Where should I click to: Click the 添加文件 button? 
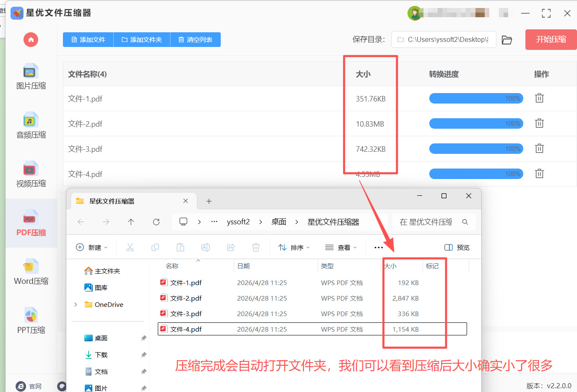coord(88,40)
